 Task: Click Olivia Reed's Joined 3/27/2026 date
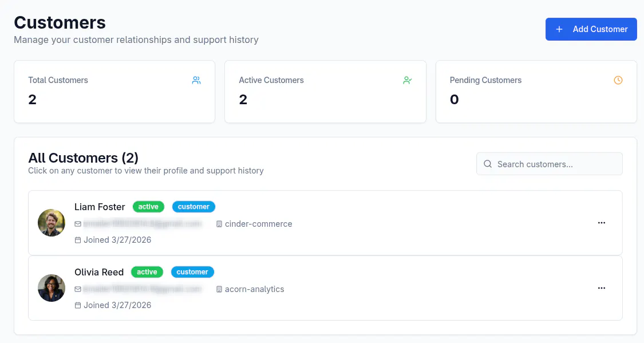pos(117,305)
